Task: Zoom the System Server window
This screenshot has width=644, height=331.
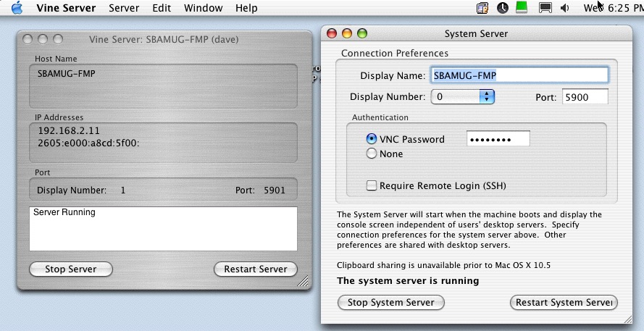Action: tap(362, 33)
